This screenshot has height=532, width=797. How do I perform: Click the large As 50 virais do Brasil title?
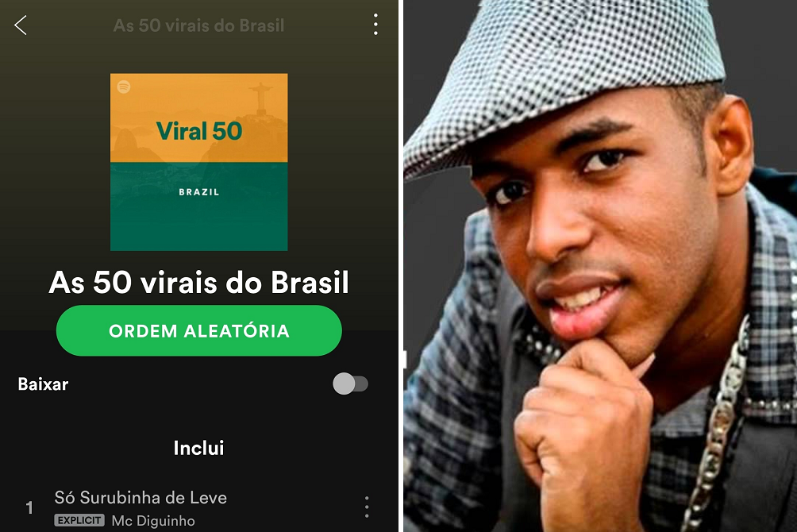coord(198,282)
